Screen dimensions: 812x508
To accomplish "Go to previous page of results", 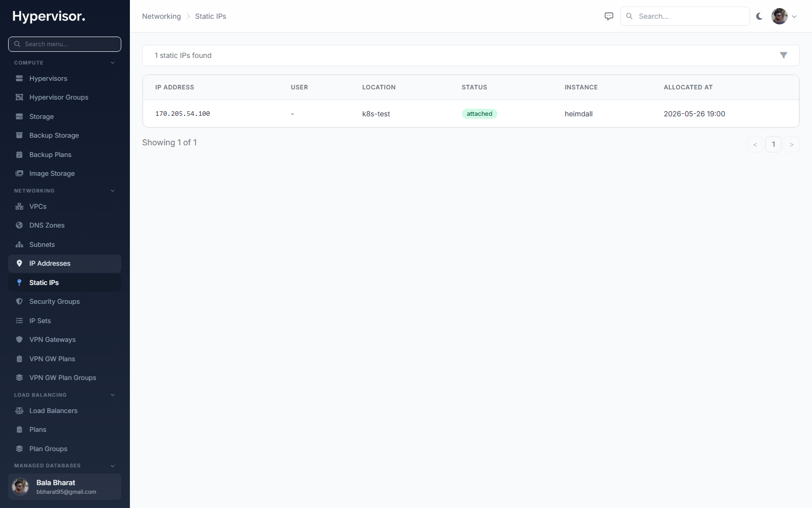I will tap(755, 144).
